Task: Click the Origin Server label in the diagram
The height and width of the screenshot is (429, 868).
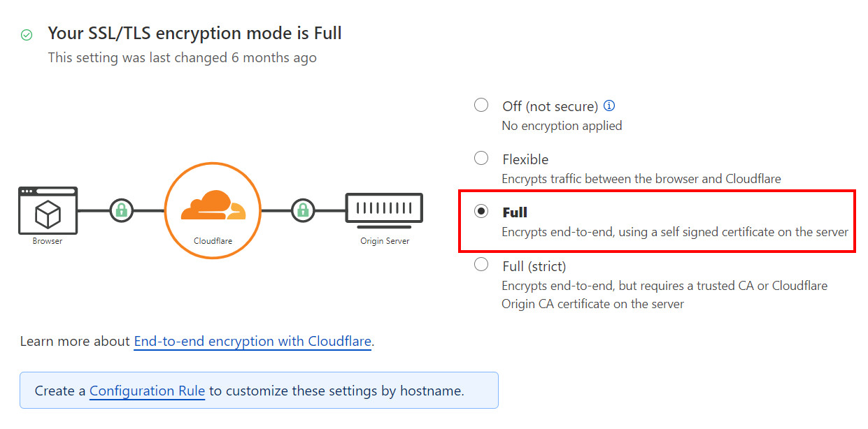Action: pyautogui.click(x=383, y=240)
